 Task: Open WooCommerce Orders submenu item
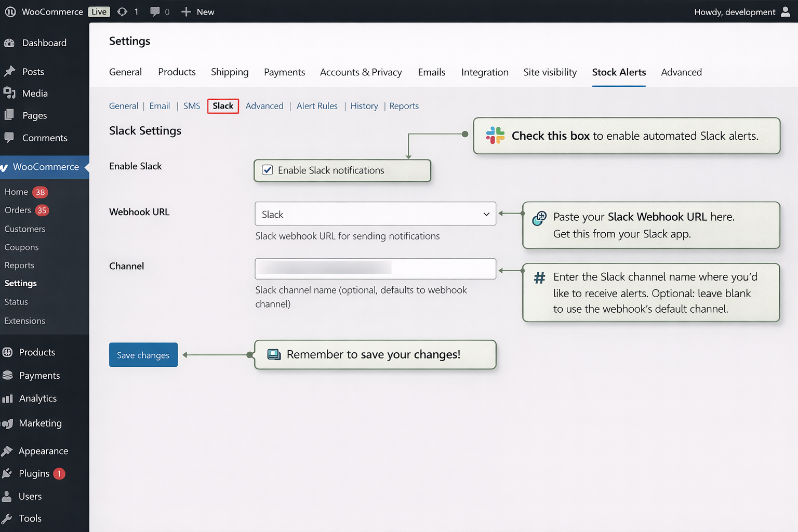18,210
